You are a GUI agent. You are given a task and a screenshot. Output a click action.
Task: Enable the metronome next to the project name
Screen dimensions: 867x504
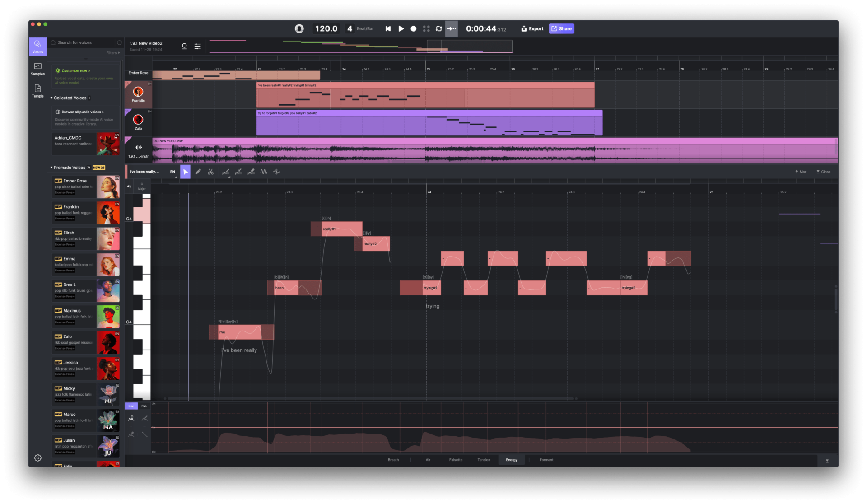coord(184,46)
